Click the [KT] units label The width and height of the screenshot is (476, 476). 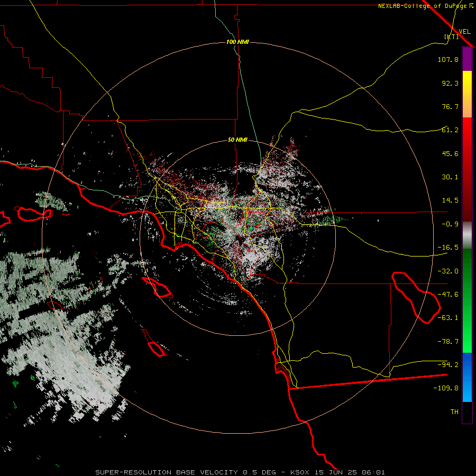452,36
